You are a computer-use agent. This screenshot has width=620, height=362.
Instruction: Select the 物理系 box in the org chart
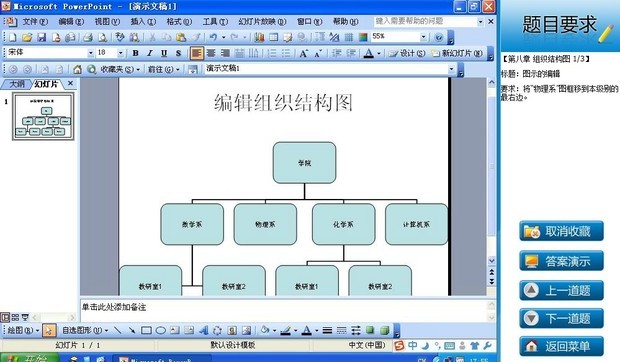pos(265,224)
